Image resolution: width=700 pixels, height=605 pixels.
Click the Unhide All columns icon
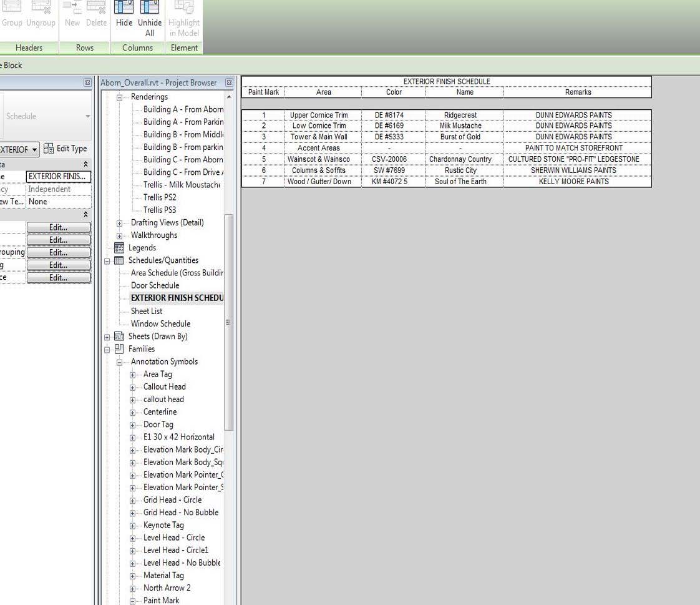click(x=149, y=8)
